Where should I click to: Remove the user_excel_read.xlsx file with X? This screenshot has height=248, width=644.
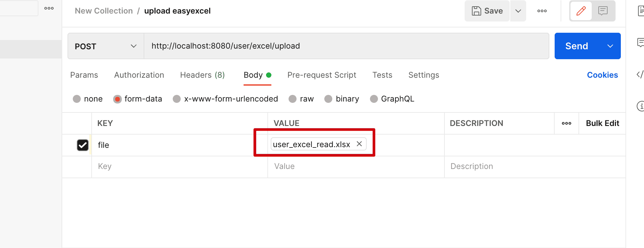pos(359,144)
